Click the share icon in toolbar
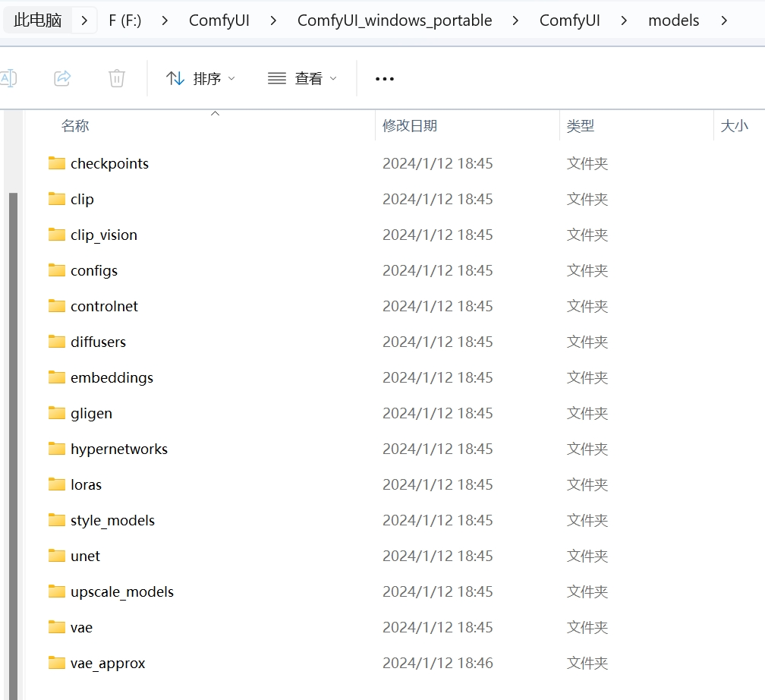 [x=62, y=78]
